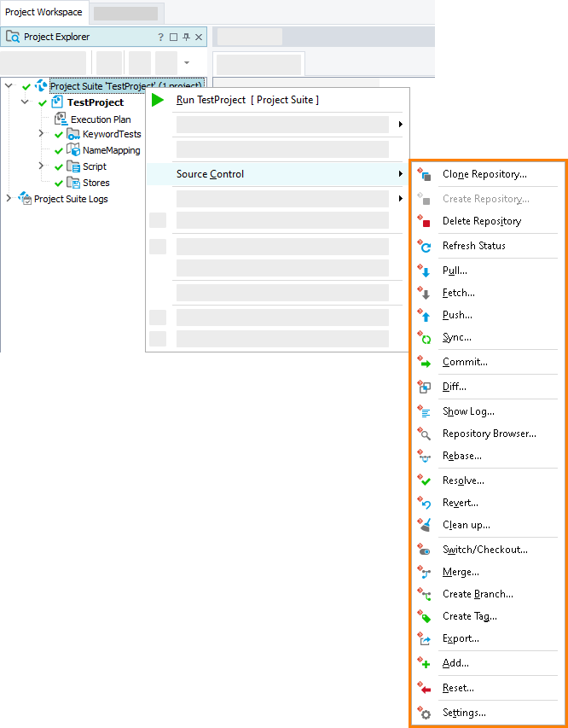This screenshot has height=728, width=568.
Task: Open the Project Explorer toolbar dropdown arrow
Action: coord(187,62)
